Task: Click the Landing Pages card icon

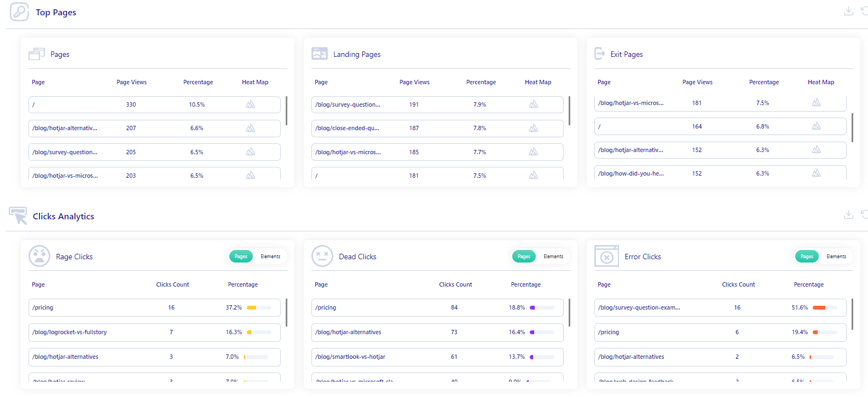Action: [320, 54]
